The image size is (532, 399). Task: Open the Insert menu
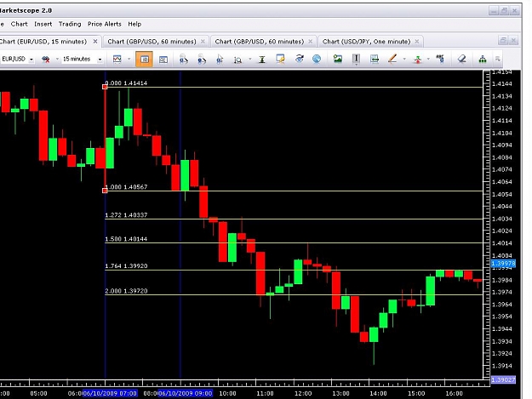pyautogui.click(x=43, y=24)
